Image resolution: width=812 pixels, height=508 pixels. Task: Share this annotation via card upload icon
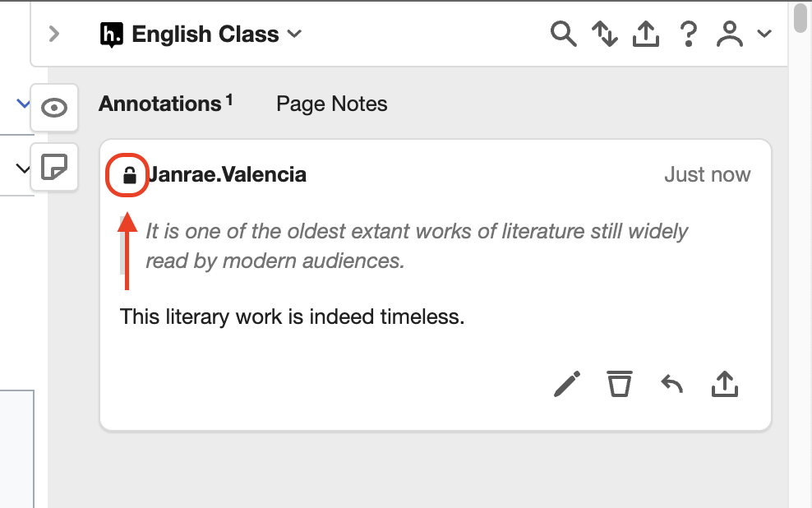coord(725,384)
